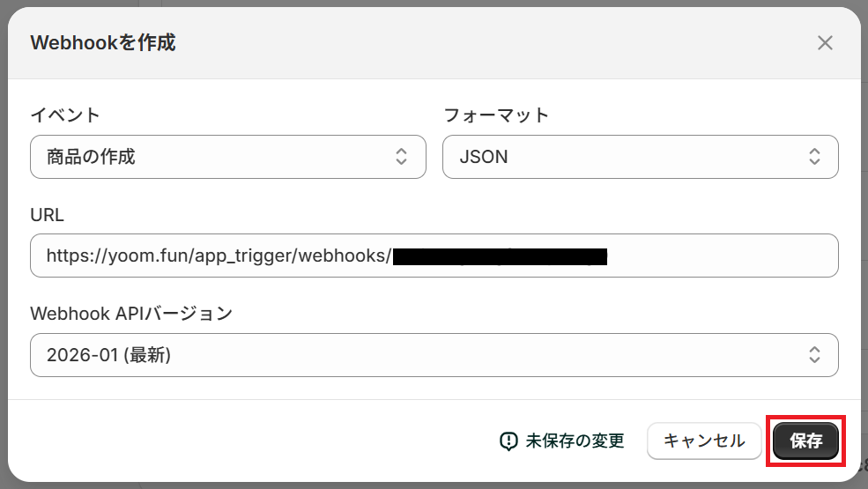Click the イベント field label
Viewport: 868px width, 489px height.
coord(65,115)
